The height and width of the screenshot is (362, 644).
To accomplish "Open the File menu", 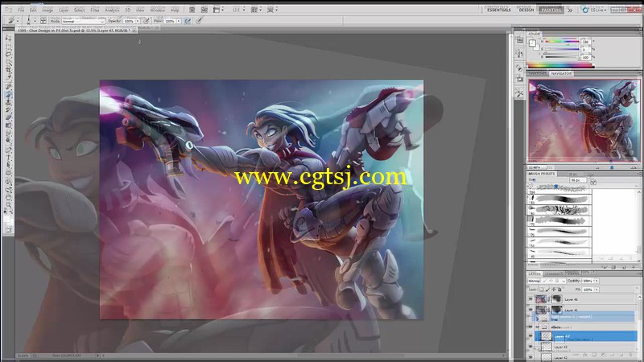I will 21,10.
